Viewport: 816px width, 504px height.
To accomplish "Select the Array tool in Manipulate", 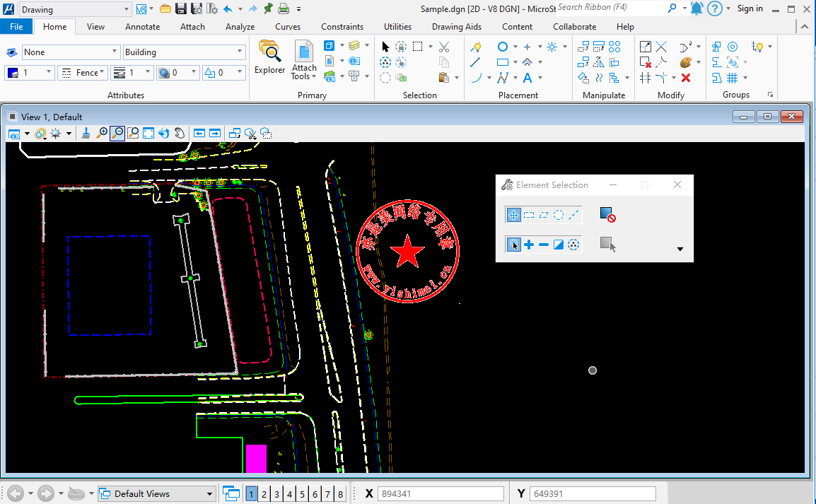I will [x=614, y=47].
